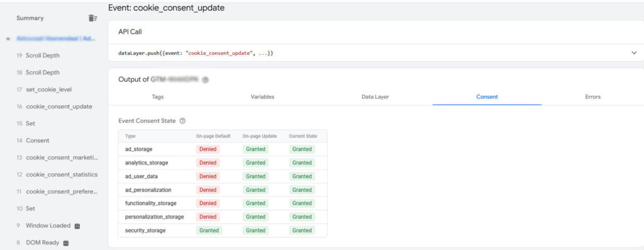Open the Data Layer tab
Image resolution: width=644 pixels, height=250 pixels.
click(375, 97)
